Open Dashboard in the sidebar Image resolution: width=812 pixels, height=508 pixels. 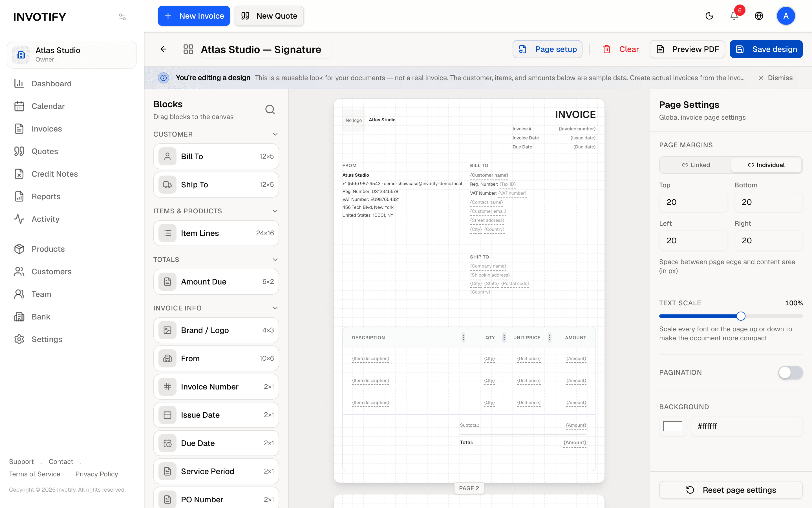[x=72, y=84]
